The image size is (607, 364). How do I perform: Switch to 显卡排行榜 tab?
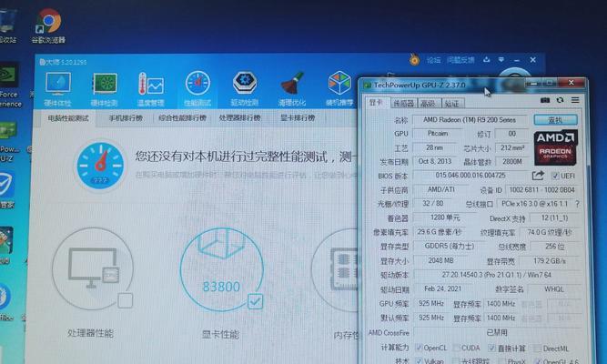click(x=298, y=118)
